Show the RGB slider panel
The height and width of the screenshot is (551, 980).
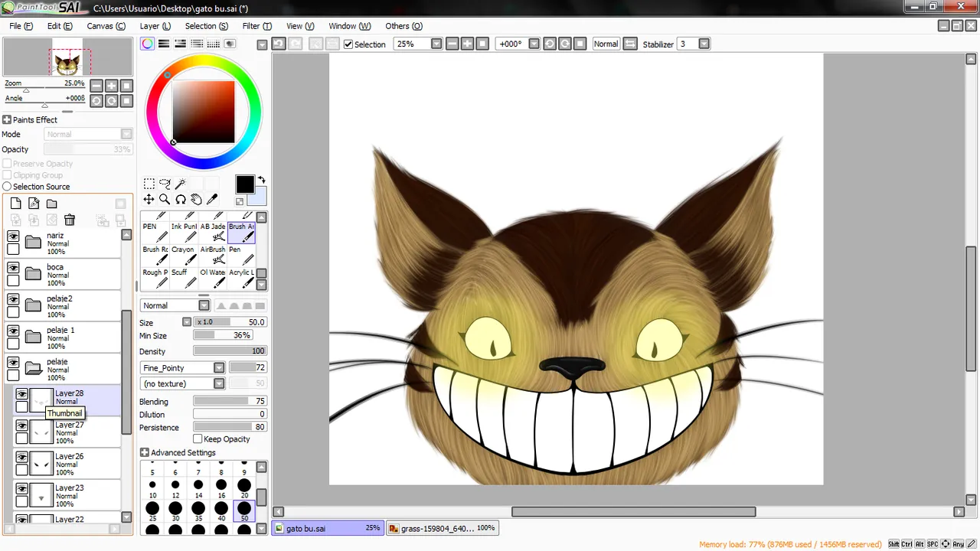(164, 44)
